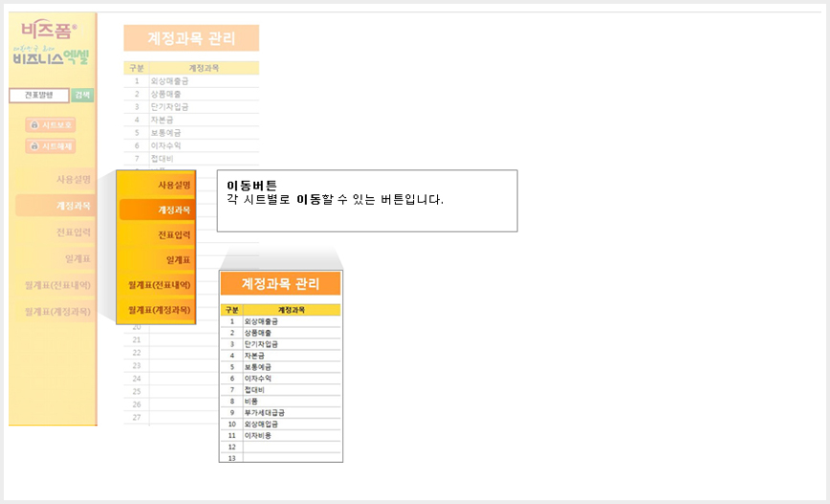Click 자본금 in the faded table
830x504 pixels.
pos(162,120)
